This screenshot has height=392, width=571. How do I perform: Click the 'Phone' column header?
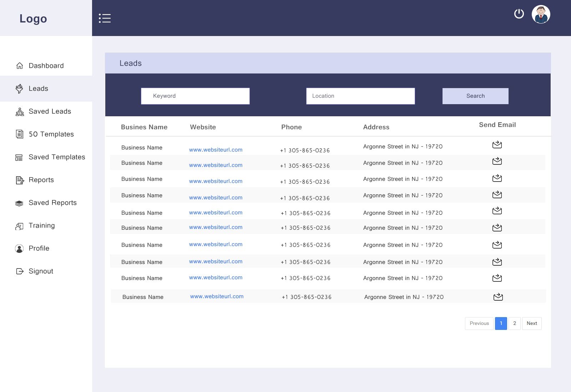tap(292, 127)
